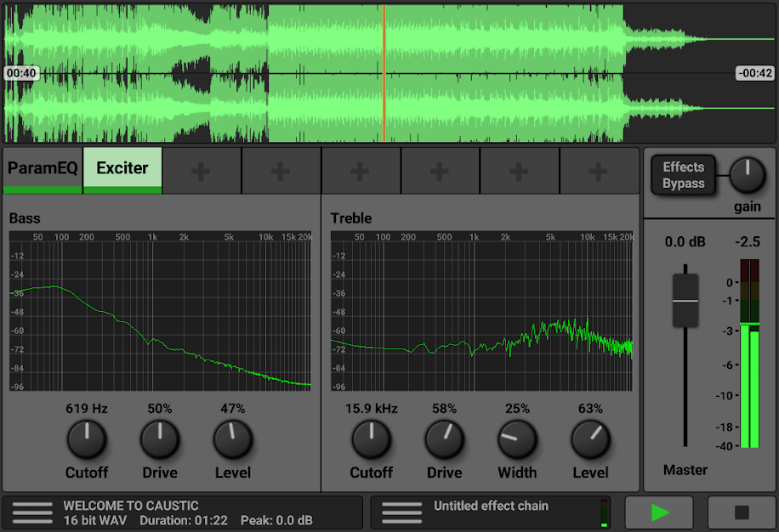Switch to the Exciter tab
Screen dimensions: 779x532
(122, 168)
